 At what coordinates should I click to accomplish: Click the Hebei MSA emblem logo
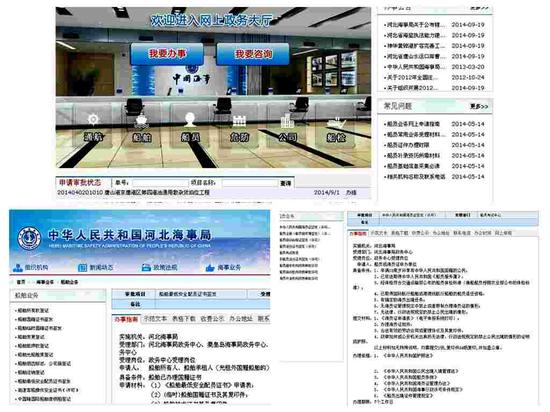[x=29, y=238]
